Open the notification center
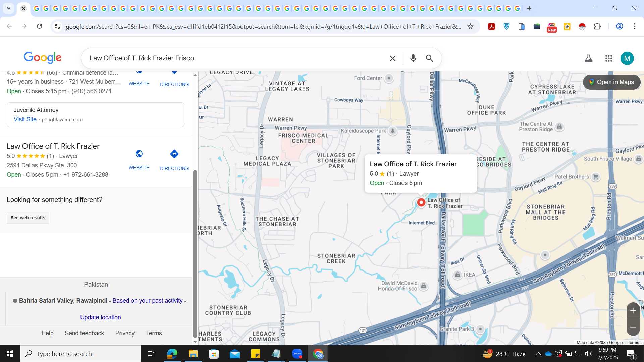 (x=631, y=354)
